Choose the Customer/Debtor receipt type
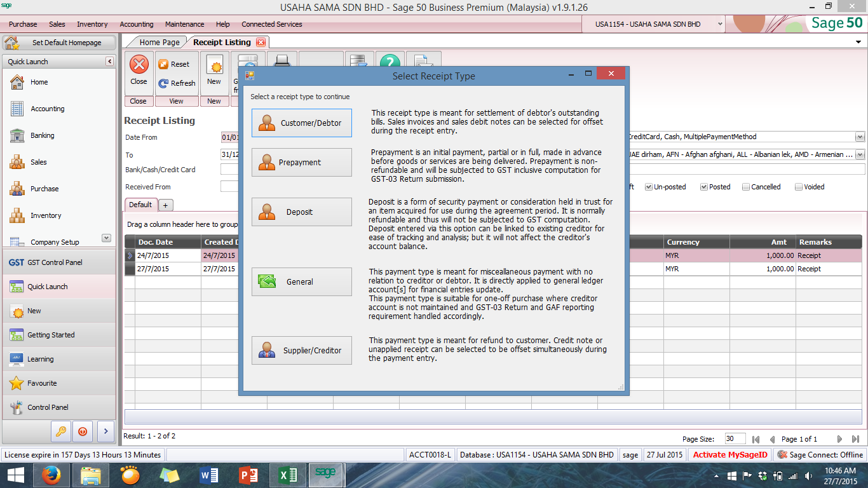Screen dimensions: 868x488 (x=302, y=123)
